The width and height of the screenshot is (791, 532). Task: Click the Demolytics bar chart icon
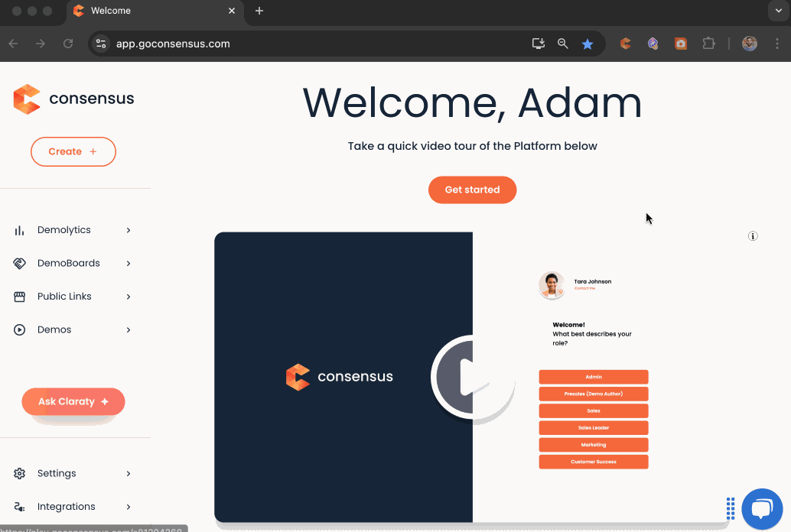coord(19,230)
